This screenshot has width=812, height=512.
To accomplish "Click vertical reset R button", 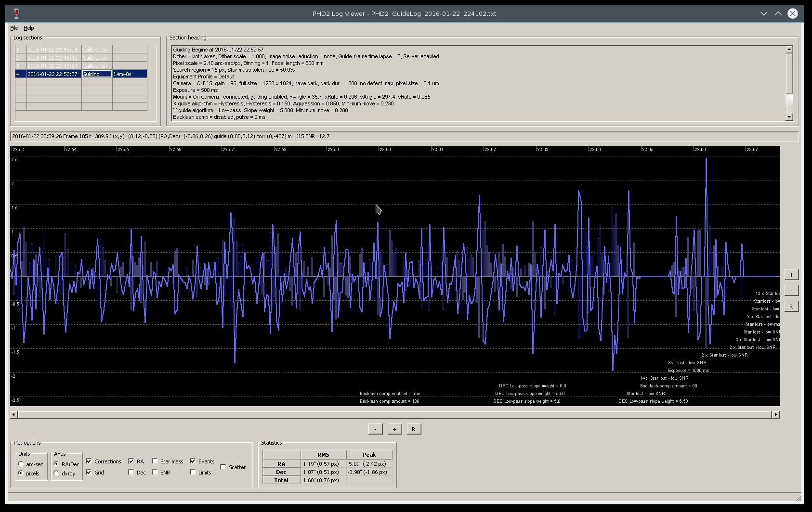I will point(791,307).
